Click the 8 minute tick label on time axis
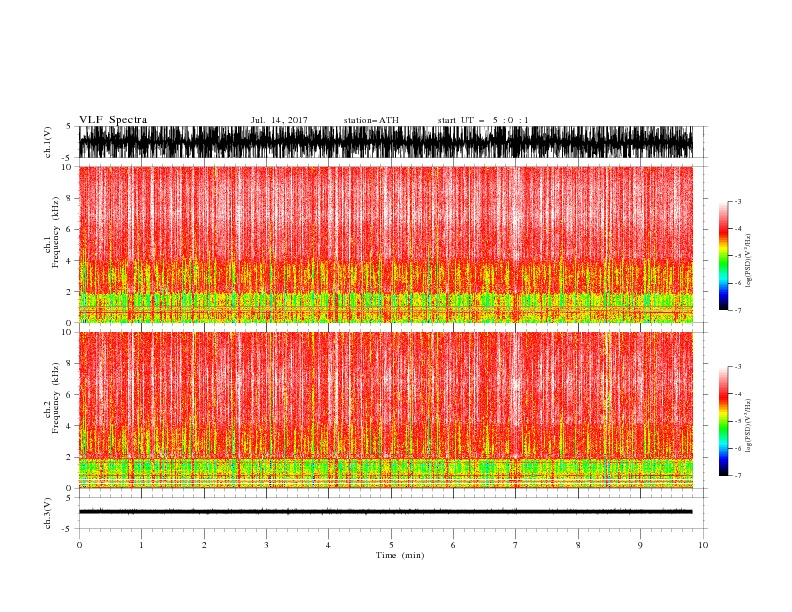Screen dimensions: 792x612 [x=578, y=545]
